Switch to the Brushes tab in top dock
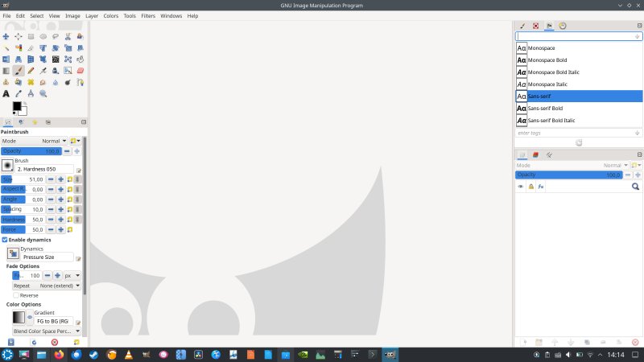Viewport: 644px width, 362px height. pos(522,26)
